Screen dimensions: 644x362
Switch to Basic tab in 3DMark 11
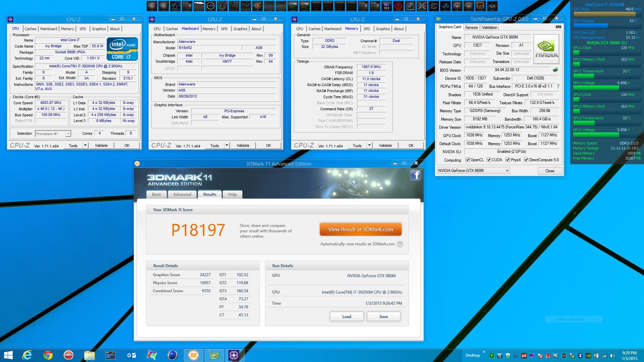pos(156,194)
